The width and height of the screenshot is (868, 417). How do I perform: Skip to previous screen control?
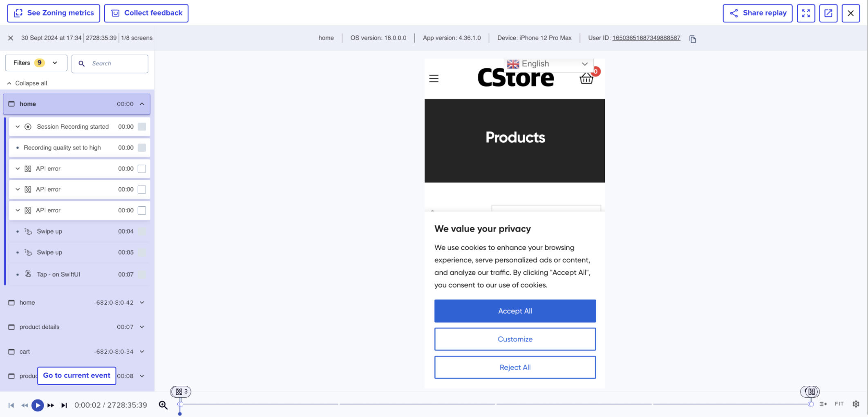(x=11, y=405)
